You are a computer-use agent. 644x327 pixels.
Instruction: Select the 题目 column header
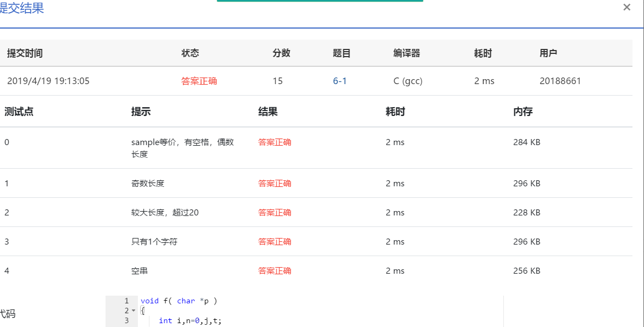(342, 53)
